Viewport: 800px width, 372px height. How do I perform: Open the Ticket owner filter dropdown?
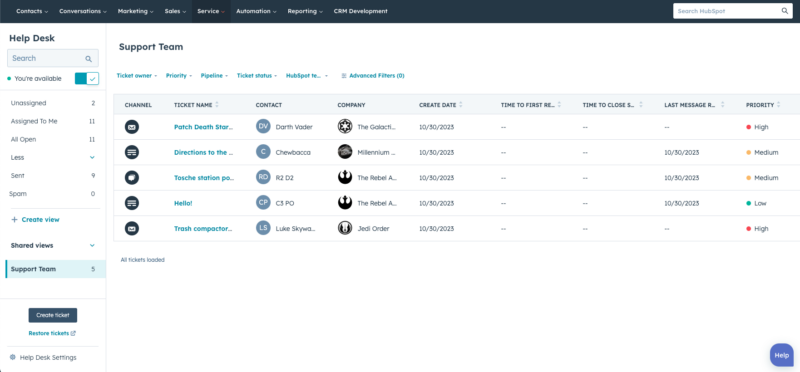pyautogui.click(x=137, y=76)
